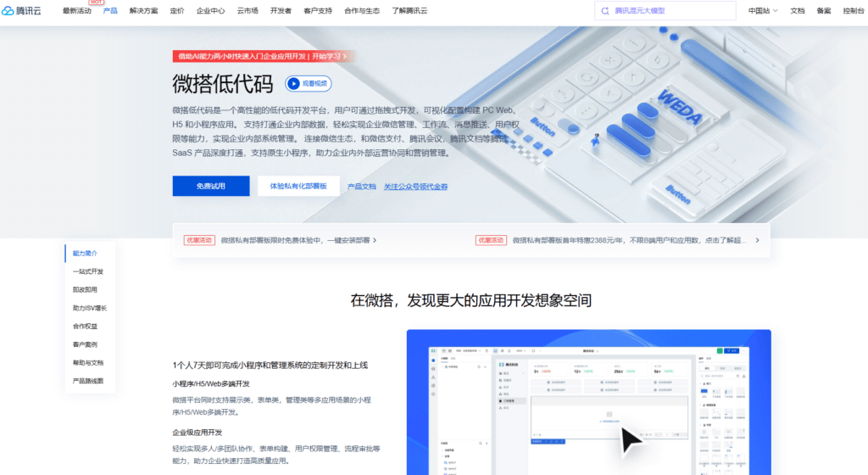
Task: Open the 产品文档 link
Action: click(x=362, y=187)
